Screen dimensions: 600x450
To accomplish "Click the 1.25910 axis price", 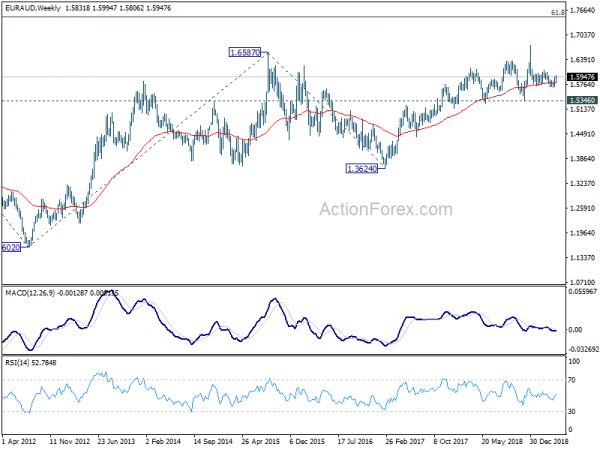I will click(x=583, y=209).
